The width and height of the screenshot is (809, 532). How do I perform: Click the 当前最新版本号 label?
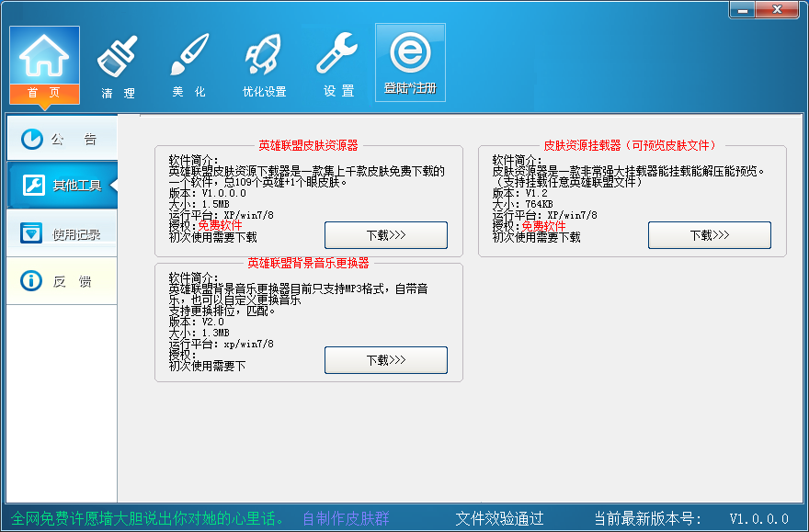647,518
